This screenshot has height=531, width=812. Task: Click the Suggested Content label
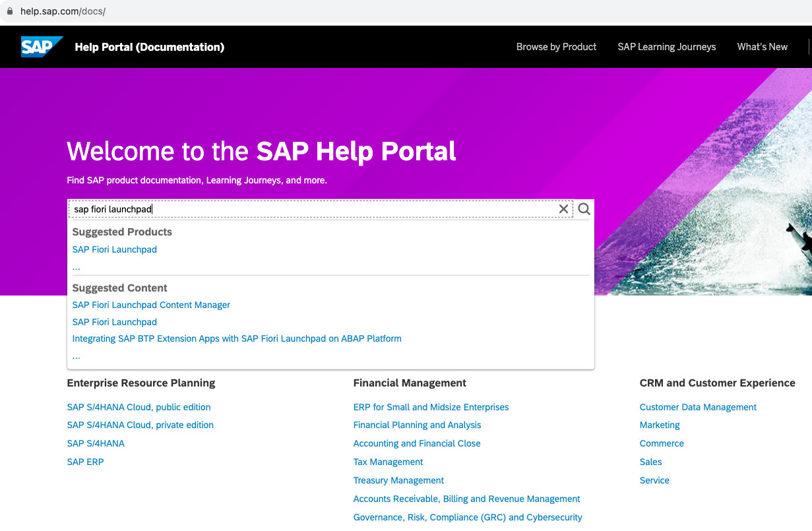point(120,288)
